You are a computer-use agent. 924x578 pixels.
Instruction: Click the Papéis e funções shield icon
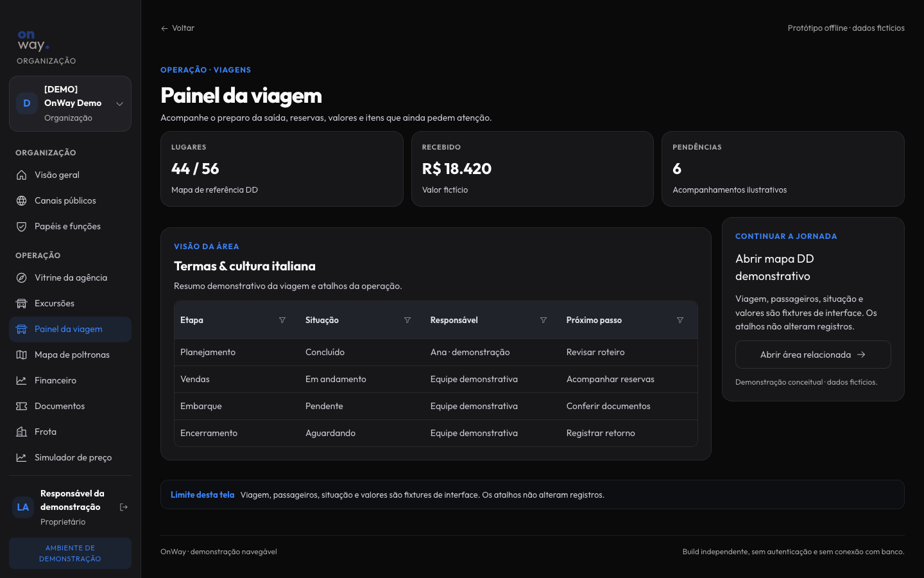click(21, 226)
